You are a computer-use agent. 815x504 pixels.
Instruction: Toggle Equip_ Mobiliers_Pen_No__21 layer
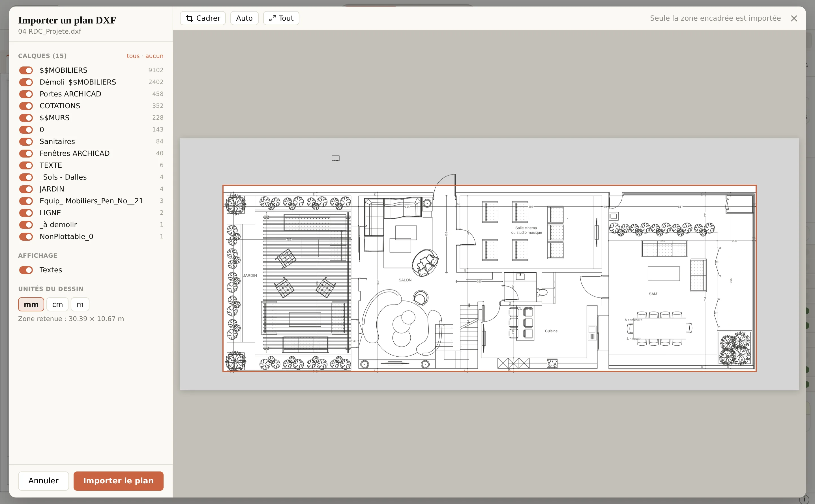point(26,201)
